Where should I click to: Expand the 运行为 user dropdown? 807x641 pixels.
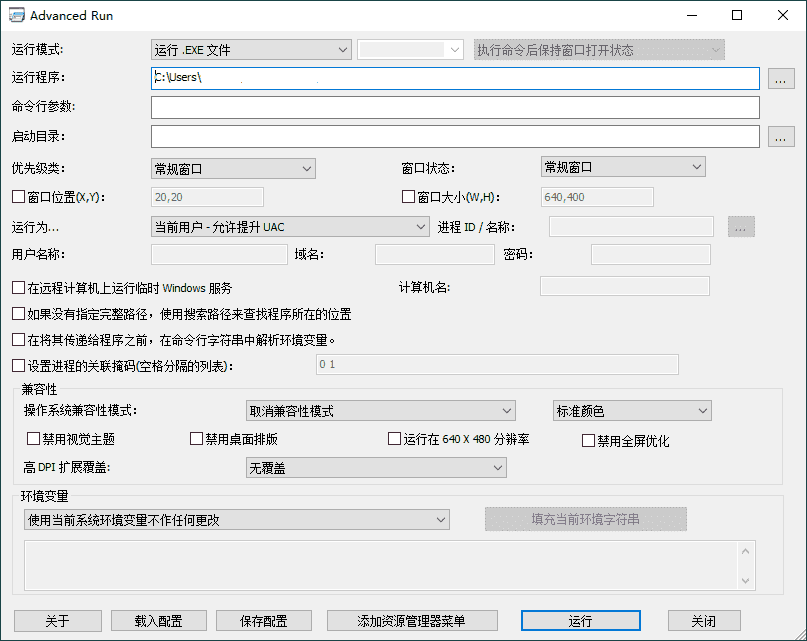tap(289, 227)
